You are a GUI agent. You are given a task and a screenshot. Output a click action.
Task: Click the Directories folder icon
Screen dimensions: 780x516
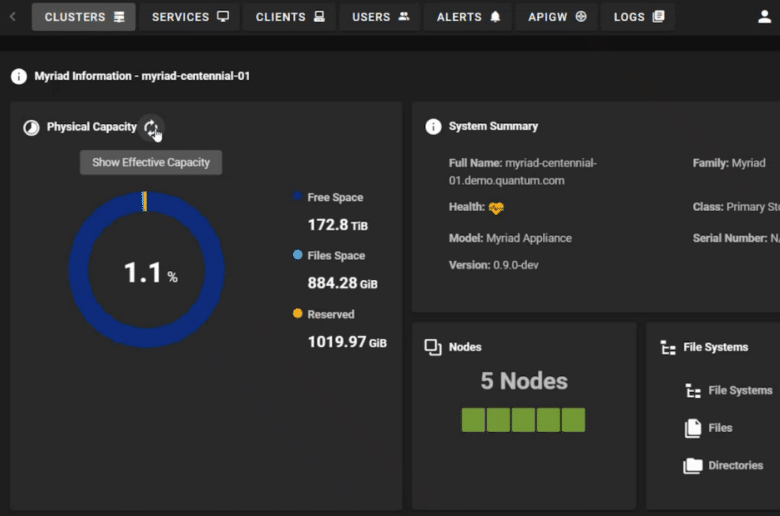[x=692, y=466]
